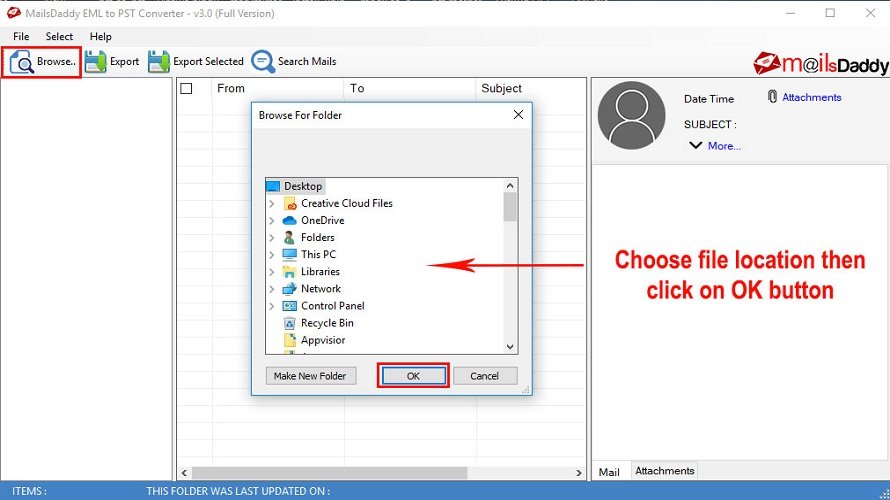This screenshot has width=890, height=500.
Task: Click the Libraries icon
Action: [x=289, y=271]
